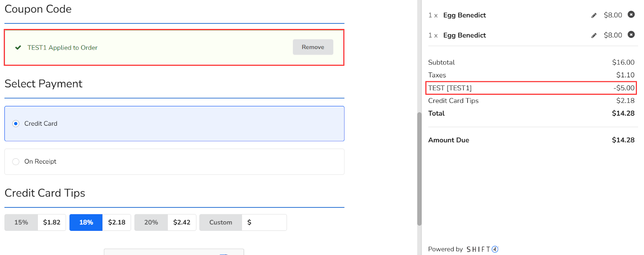Viewport: 644px width, 255px height.
Task: Choose the On Receipt payment option
Action: [x=16, y=162]
